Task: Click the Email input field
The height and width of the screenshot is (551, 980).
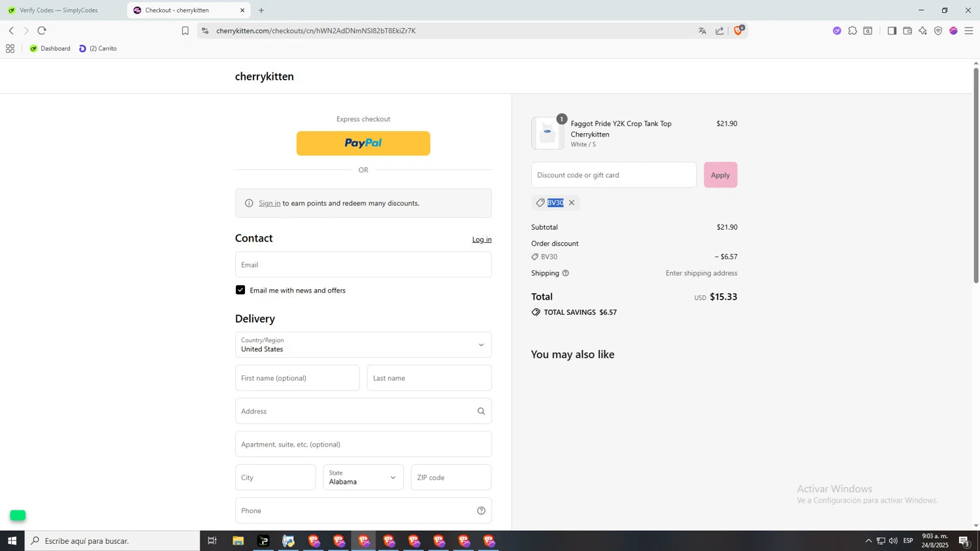Action: (x=363, y=264)
